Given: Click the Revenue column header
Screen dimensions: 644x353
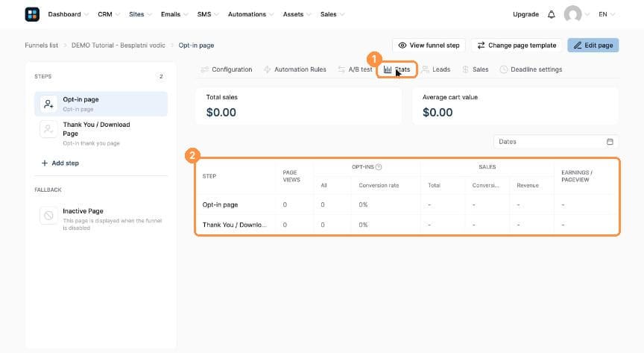Looking at the screenshot, I should pos(528,186).
